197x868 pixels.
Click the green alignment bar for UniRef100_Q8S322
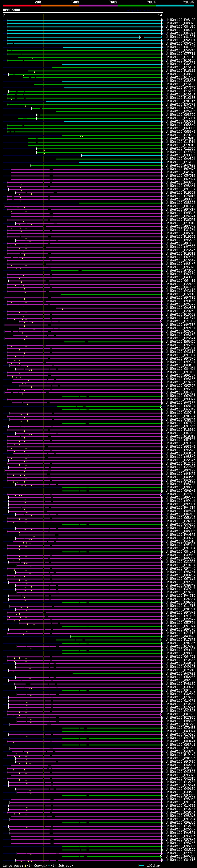121,203
